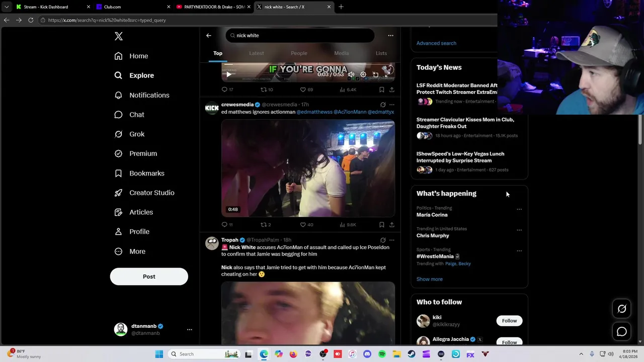The image size is (644, 362).
Task: Mute the top video volume
Action: 351,74
